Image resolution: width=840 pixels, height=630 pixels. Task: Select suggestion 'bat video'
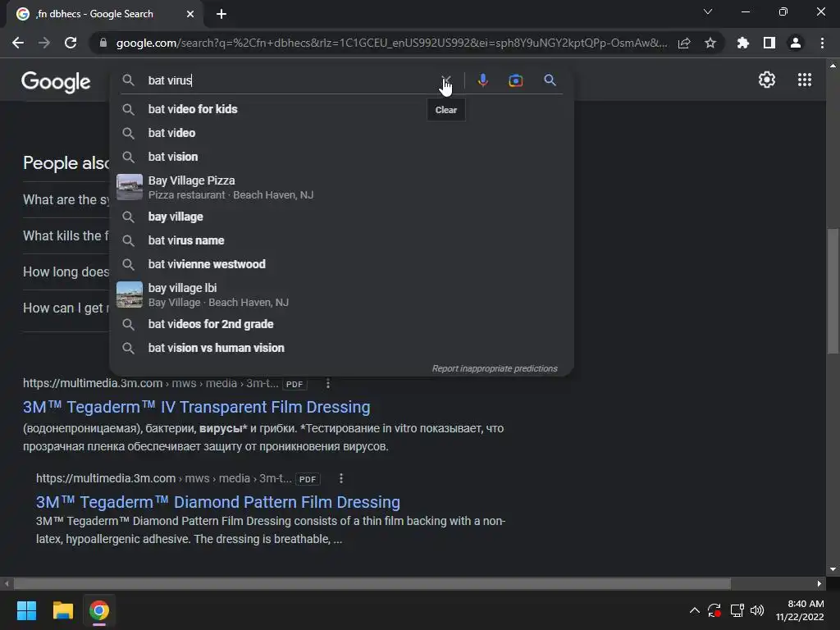pos(341,133)
